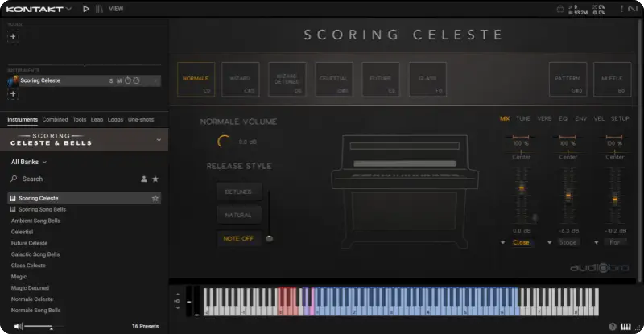Switch to the Tools browser tab
This screenshot has width=644, height=334.
[79, 120]
